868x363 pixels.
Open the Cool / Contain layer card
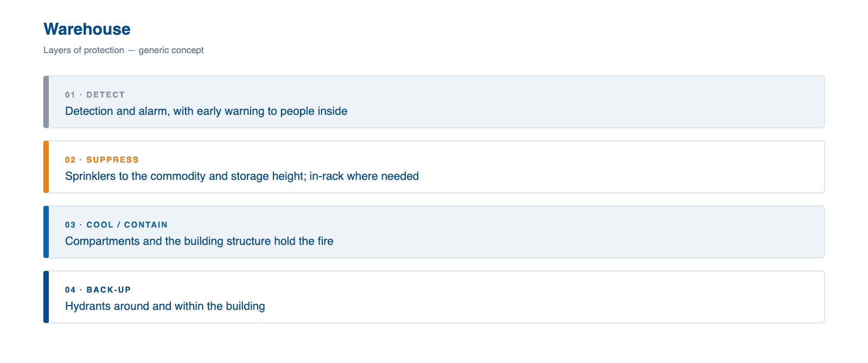click(434, 232)
